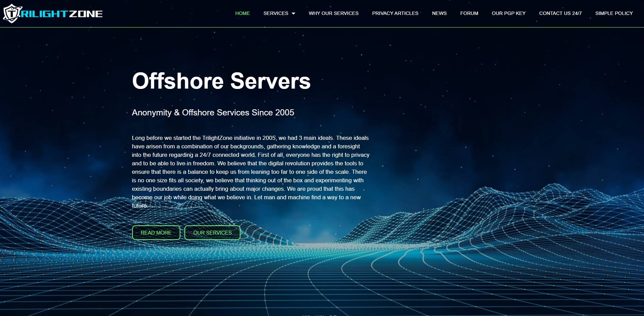
Task: Expand the Services dropdown arrow
Action: coord(293,14)
